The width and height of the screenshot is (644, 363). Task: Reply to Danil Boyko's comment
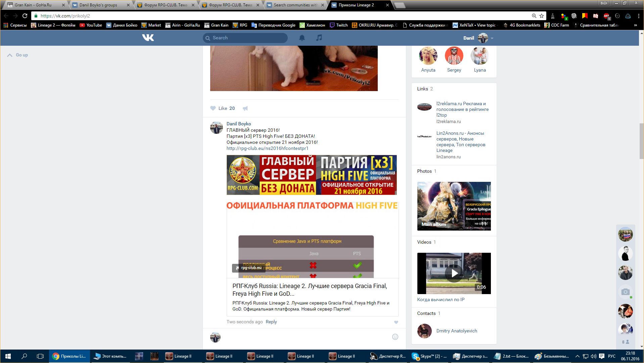[271, 322]
